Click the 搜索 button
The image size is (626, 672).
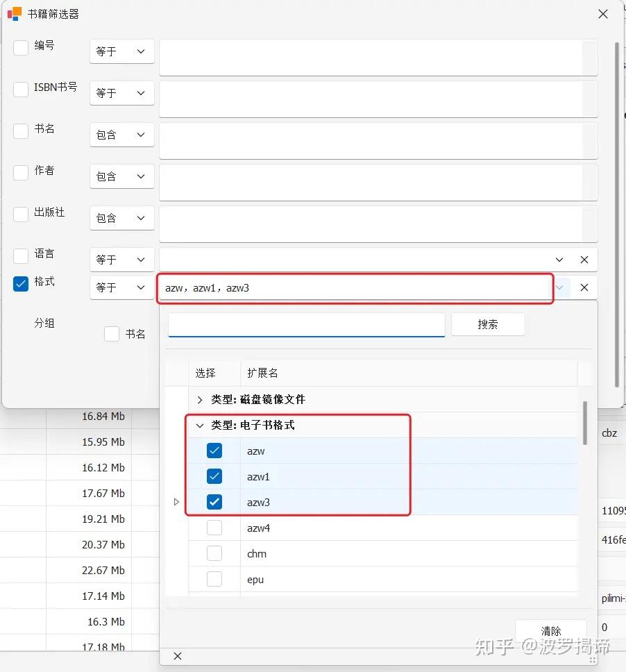tap(488, 324)
